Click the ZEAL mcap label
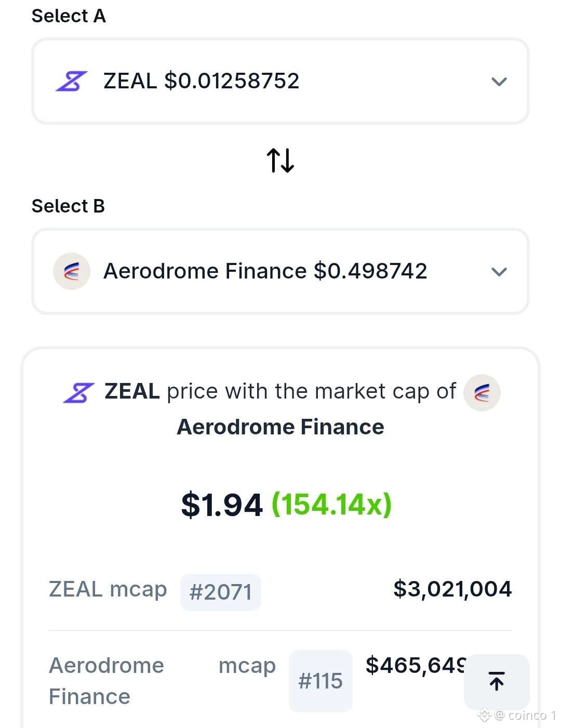Viewport: 561px width, 728px height. (108, 590)
